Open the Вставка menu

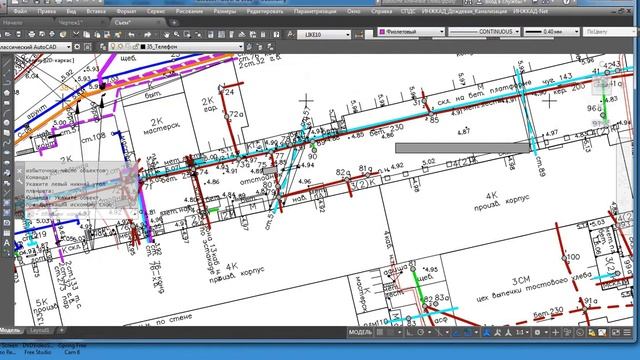click(x=96, y=11)
